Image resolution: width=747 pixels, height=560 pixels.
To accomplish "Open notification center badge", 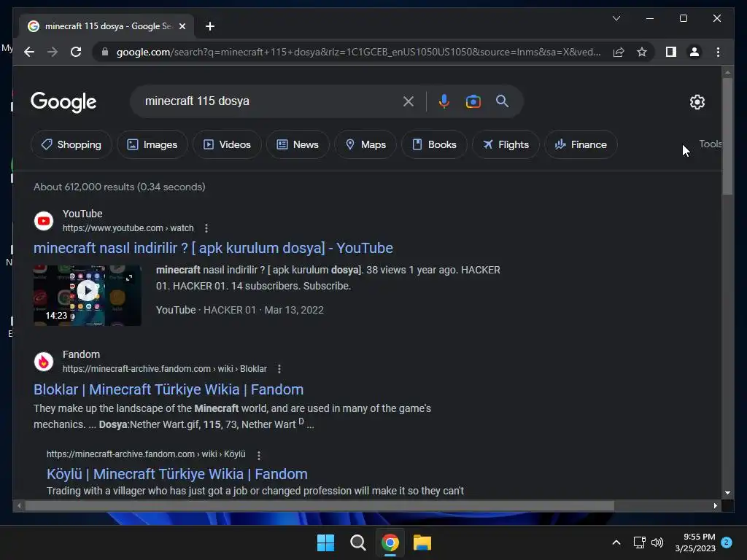I will click(727, 542).
